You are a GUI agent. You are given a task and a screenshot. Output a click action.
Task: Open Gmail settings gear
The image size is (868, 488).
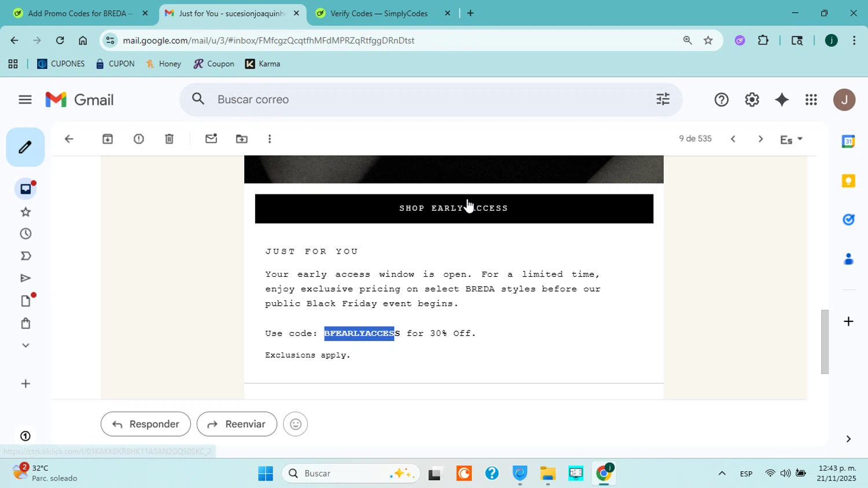(x=752, y=100)
